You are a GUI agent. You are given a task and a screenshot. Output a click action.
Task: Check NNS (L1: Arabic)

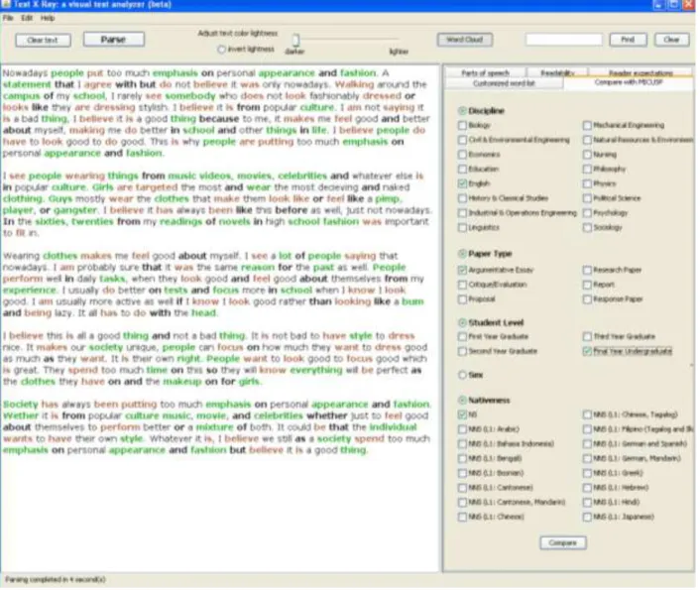(x=462, y=429)
